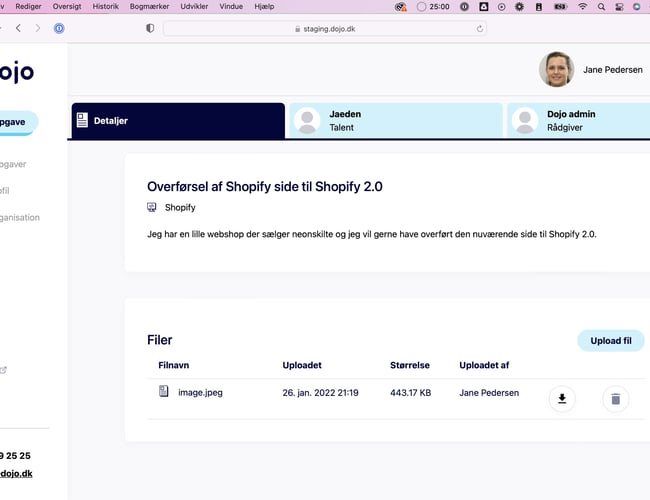
Task: Open the Jaeden Talent tab
Action: pos(395,120)
